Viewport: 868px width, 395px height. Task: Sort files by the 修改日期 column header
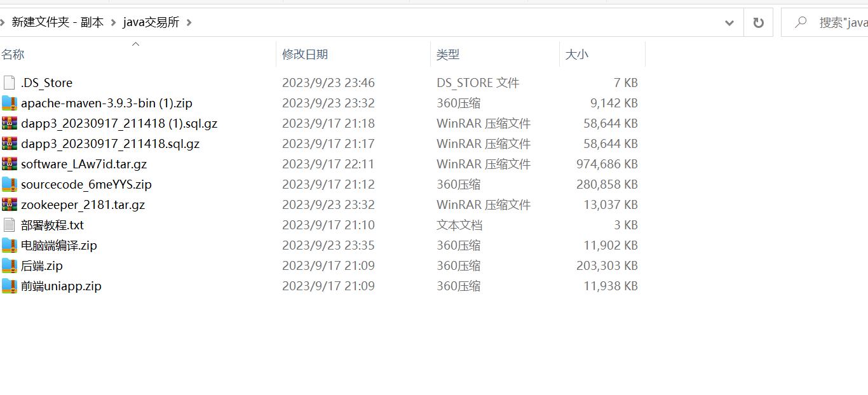[305, 55]
